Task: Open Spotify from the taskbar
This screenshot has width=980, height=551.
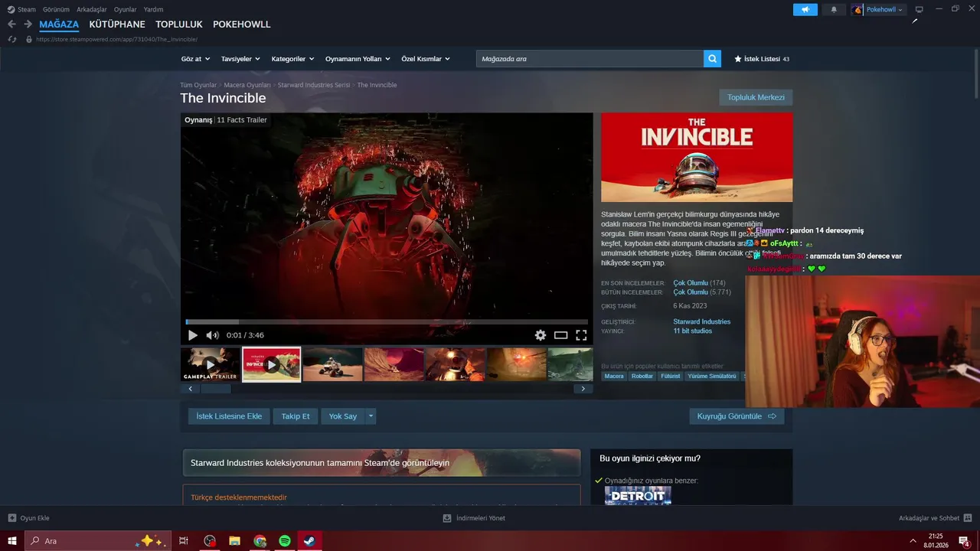Action: 284,541
